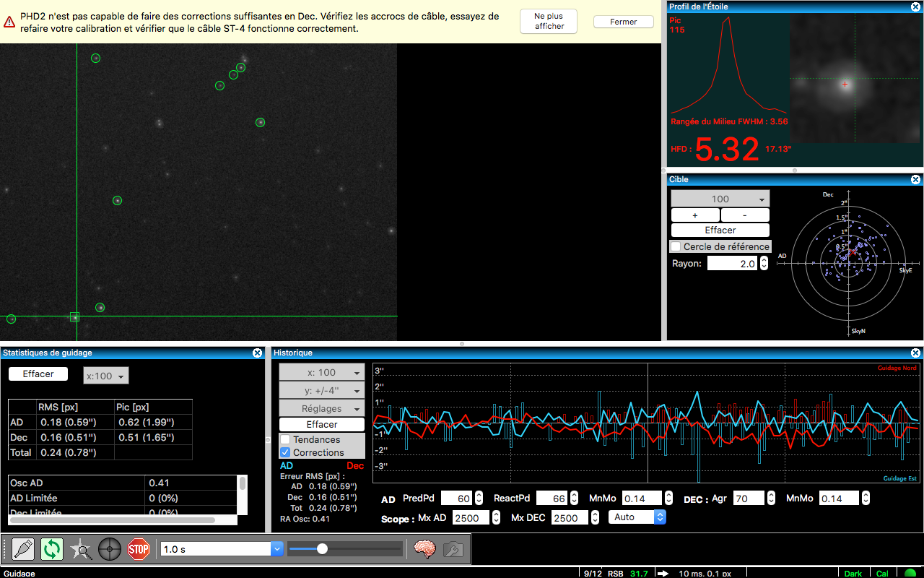Open the y: +/-4" scale dropdown
Viewport: 924px width, 578px height.
[x=322, y=391]
